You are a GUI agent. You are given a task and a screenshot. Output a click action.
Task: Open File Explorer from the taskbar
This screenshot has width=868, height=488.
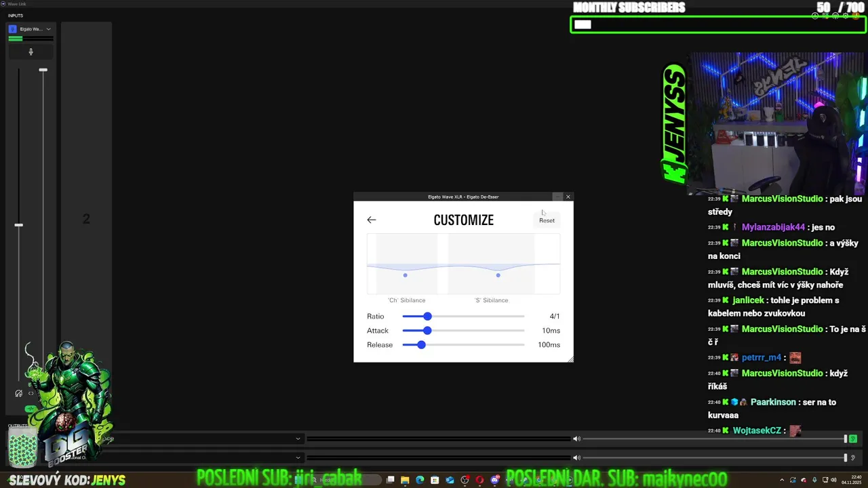[405, 480]
